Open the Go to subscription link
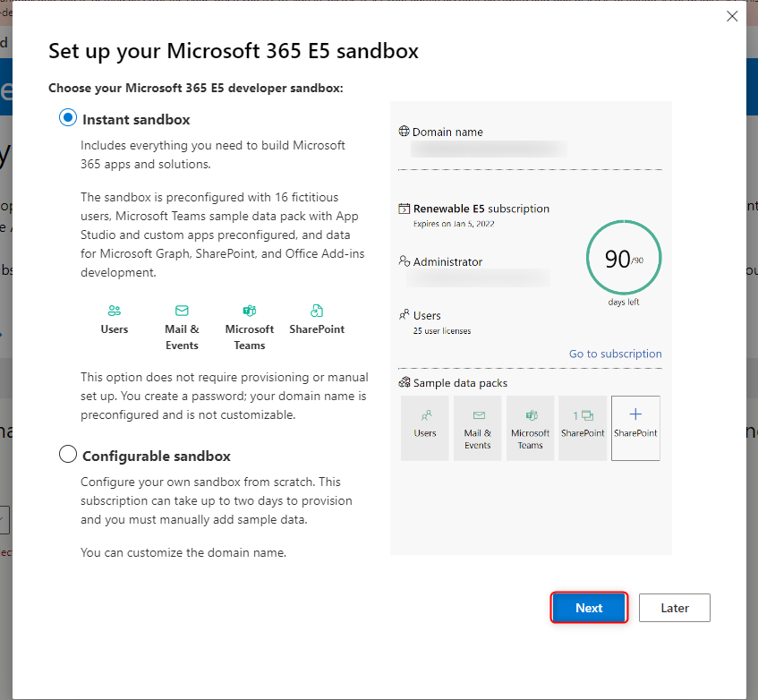758x700 pixels. (x=615, y=354)
